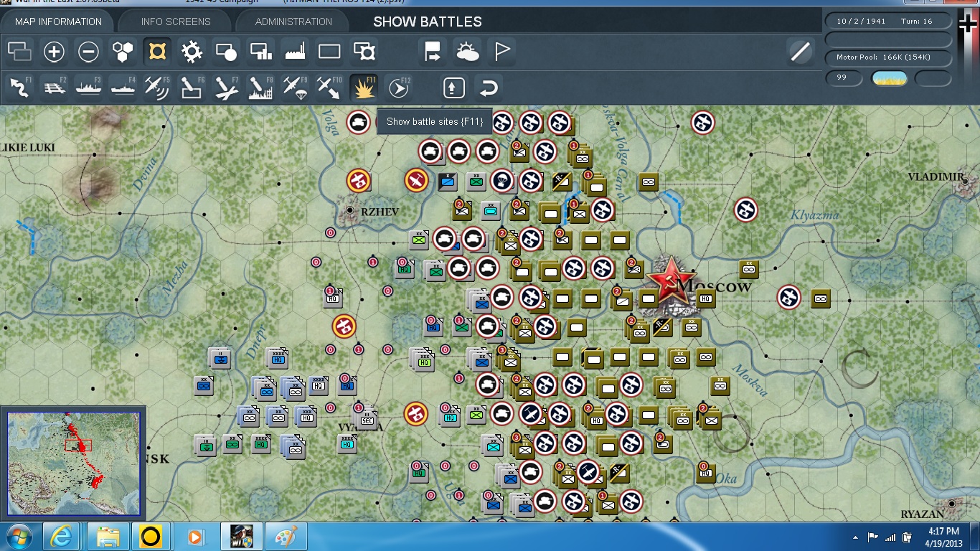The width and height of the screenshot is (980, 551).
Task: Open Windows Explorer folder in taskbar
Action: click(x=108, y=537)
